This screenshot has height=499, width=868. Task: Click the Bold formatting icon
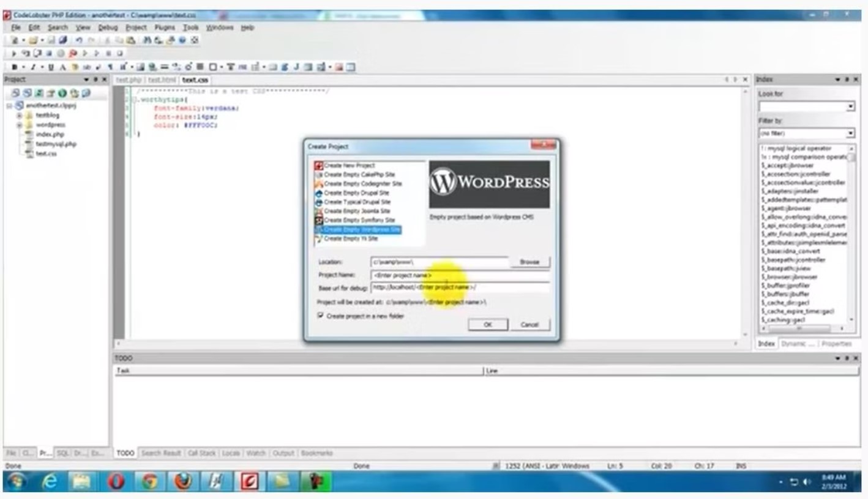(x=15, y=67)
